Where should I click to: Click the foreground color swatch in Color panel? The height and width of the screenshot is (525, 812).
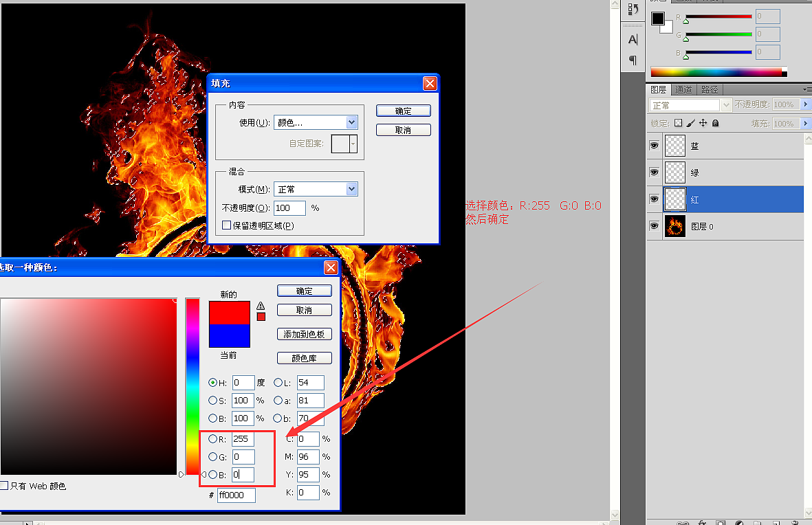click(658, 18)
